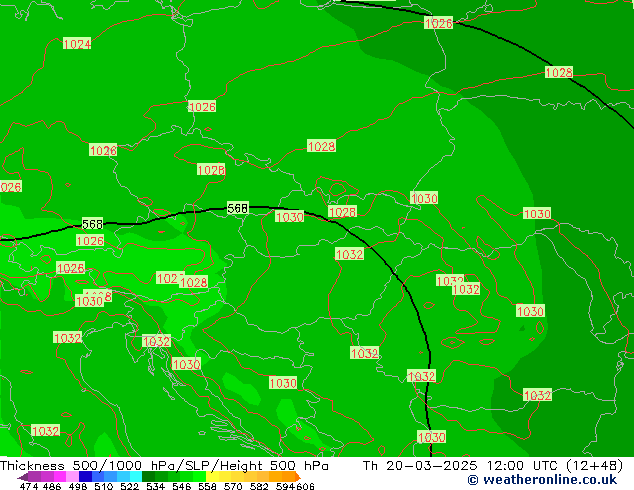
Task: Click the 582 legend value
Action: point(259,486)
